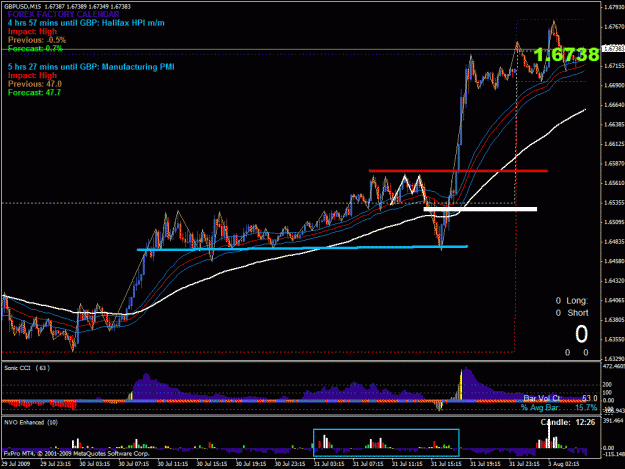Click the '31 Jul 11:15' time axis label

tap(407, 464)
